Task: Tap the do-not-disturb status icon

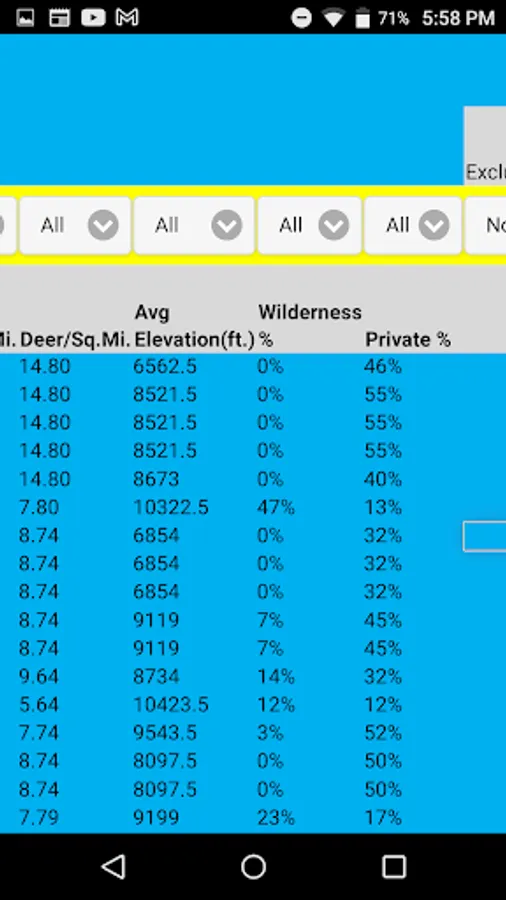Action: point(301,18)
